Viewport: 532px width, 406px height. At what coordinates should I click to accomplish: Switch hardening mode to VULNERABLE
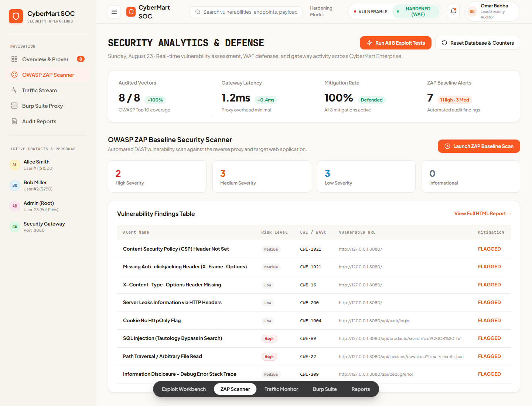pos(371,11)
